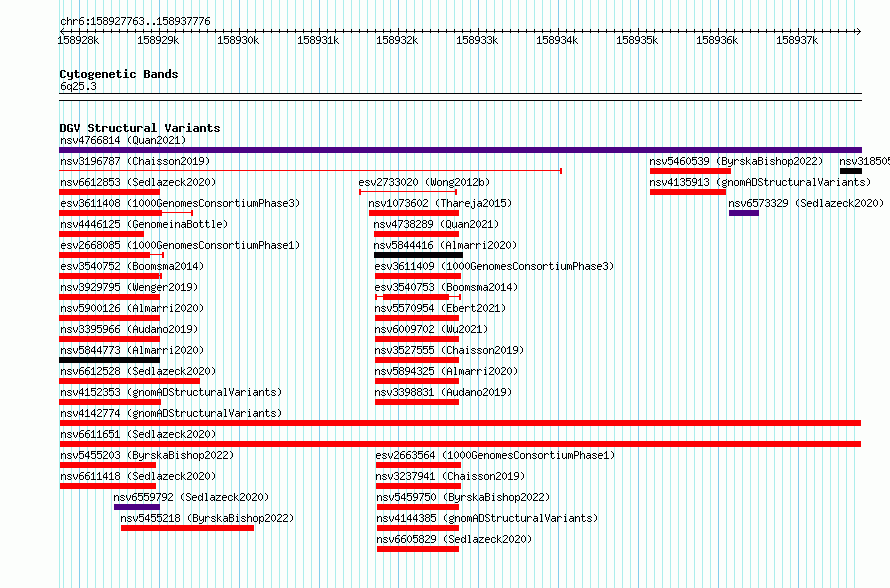Image resolution: width=890 pixels, height=588 pixels.
Task: Open variant nsv4766814 (Quan2021)
Action: (123, 140)
